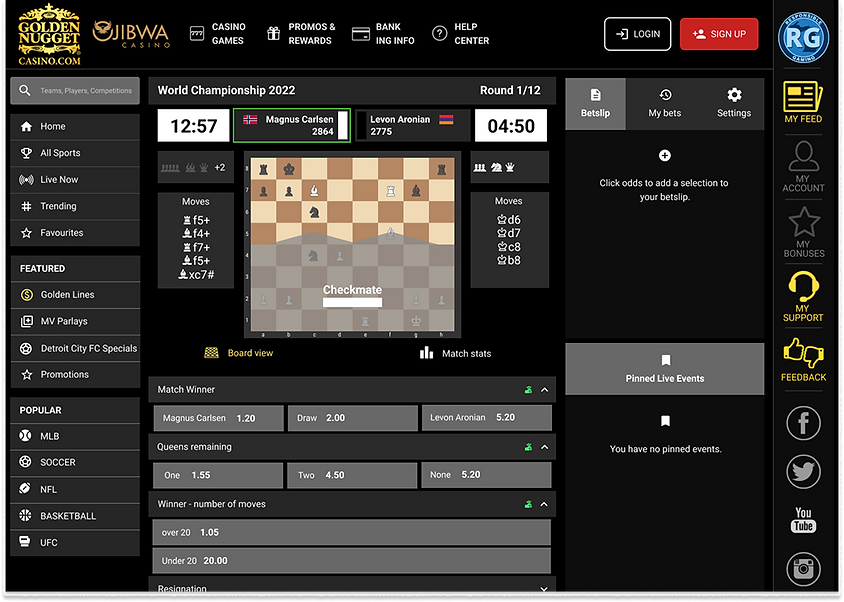This screenshot has width=844, height=602.
Task: Visit the Twitter page icon
Action: (x=803, y=472)
